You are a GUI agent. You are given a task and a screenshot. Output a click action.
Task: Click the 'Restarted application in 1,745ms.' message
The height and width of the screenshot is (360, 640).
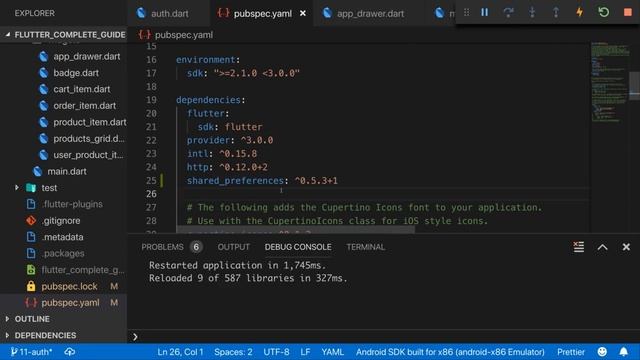(x=238, y=265)
